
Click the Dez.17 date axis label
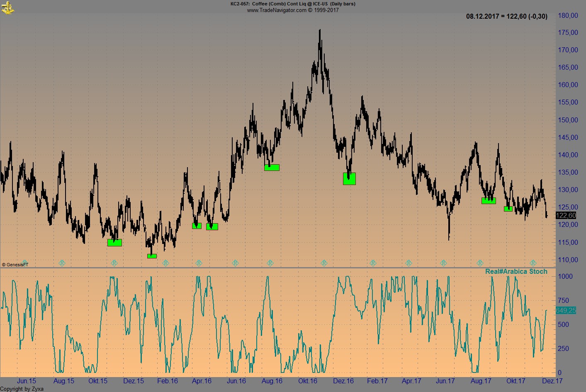pos(552,381)
